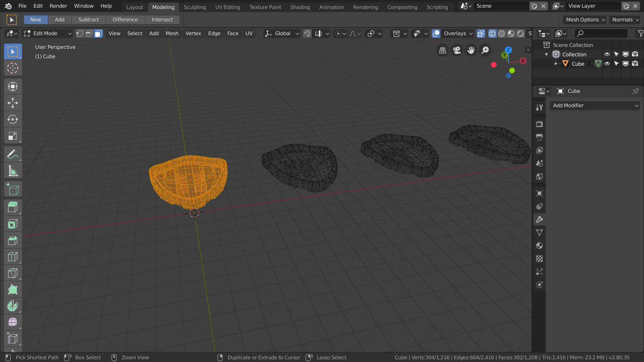Open the Texture checker properties tab
644x362 pixels.
coord(539,259)
